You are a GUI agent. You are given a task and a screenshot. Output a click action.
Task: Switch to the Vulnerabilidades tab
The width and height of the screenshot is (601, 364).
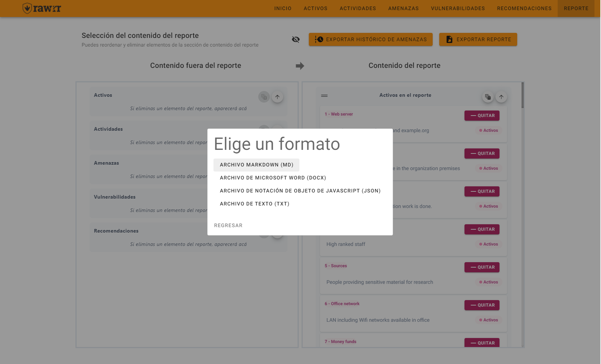(x=458, y=8)
